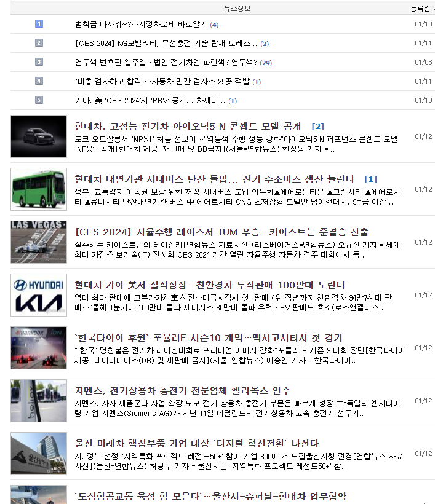Open the Heliox charger thumbnail
435x504 pixels.
(x=39, y=401)
